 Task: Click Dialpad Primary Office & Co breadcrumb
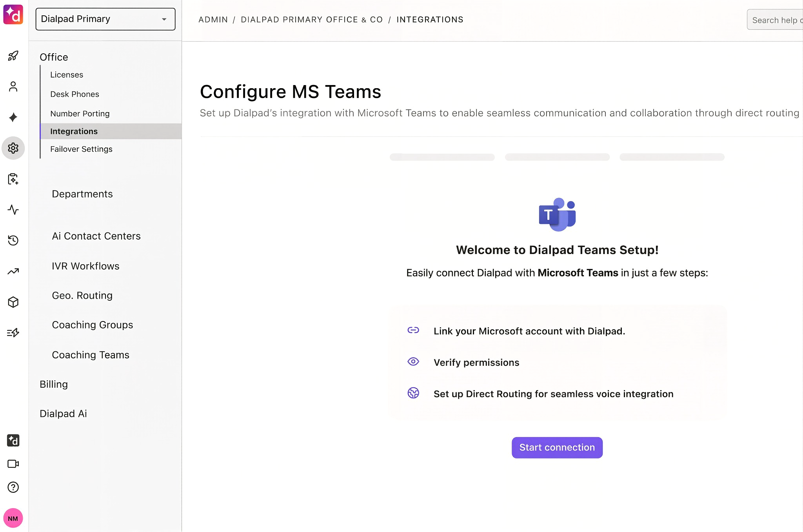(x=312, y=20)
